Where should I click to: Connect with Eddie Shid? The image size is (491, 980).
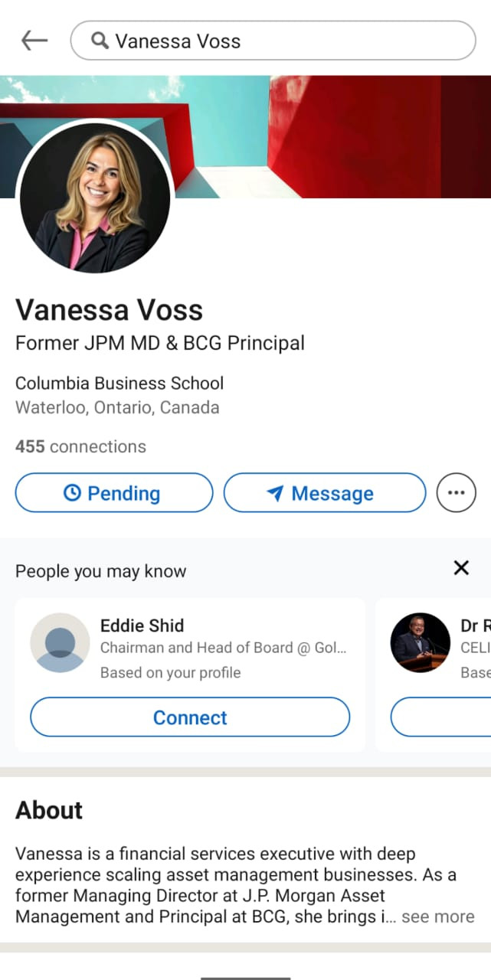(x=190, y=717)
